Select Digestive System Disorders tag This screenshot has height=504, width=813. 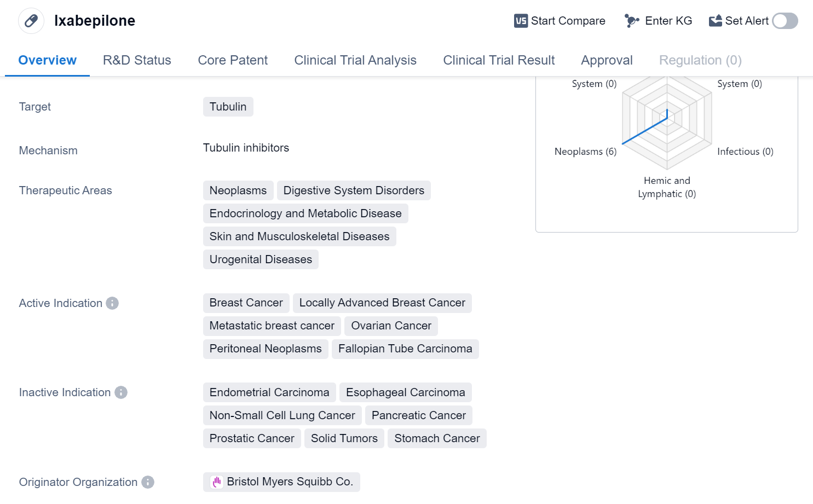point(354,190)
